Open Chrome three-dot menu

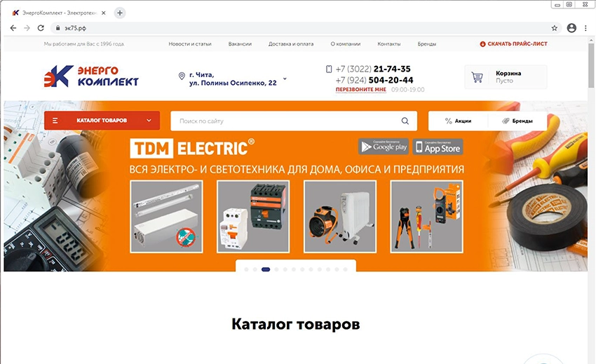point(585,28)
